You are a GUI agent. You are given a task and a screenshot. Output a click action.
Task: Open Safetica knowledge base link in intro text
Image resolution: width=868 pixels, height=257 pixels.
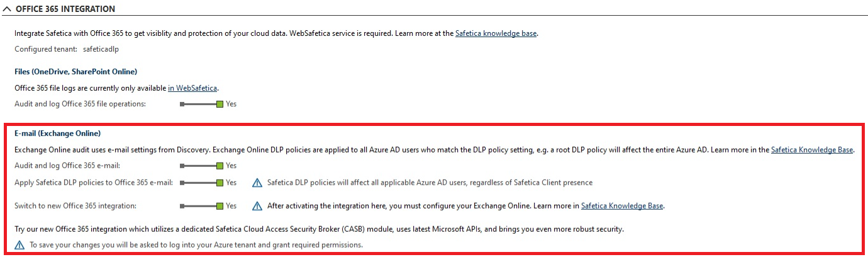coord(496,33)
